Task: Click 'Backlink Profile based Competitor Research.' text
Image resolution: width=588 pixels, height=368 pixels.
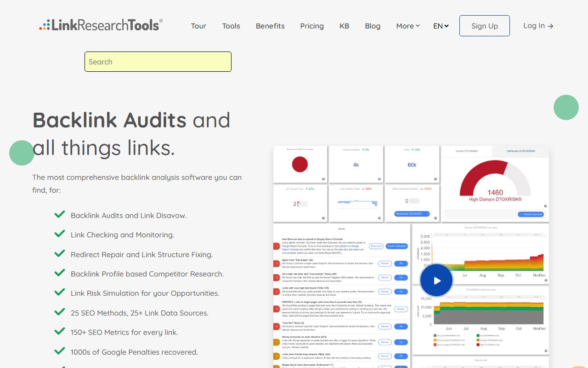Action: [x=147, y=274]
